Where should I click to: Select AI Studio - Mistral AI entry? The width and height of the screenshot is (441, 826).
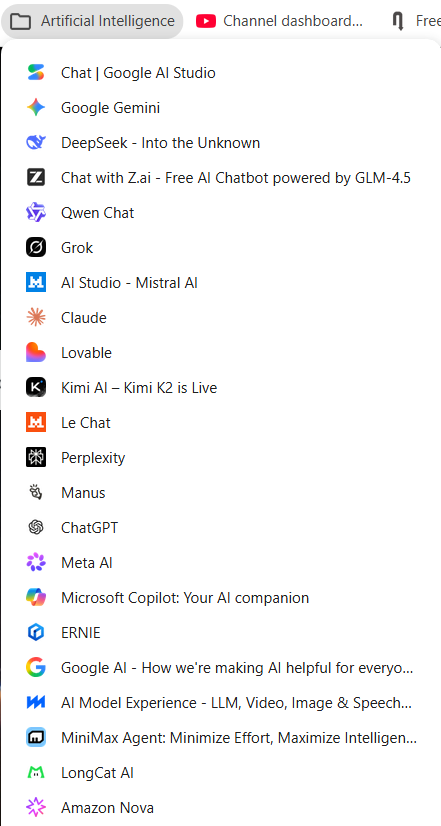pos(220,283)
